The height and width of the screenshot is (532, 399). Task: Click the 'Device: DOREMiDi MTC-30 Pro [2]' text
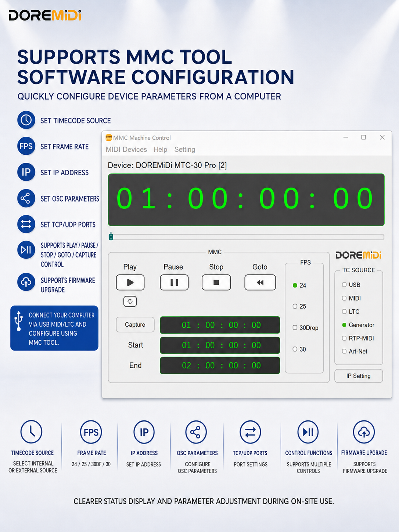(167, 165)
